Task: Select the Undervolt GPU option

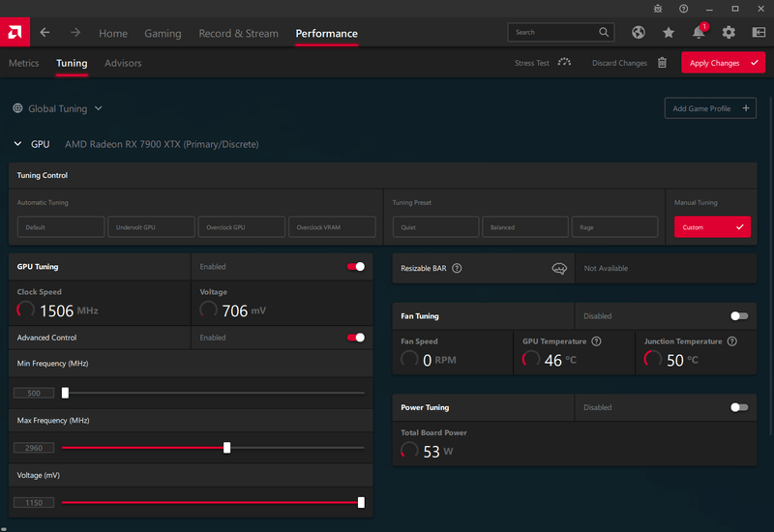Action: (151, 227)
